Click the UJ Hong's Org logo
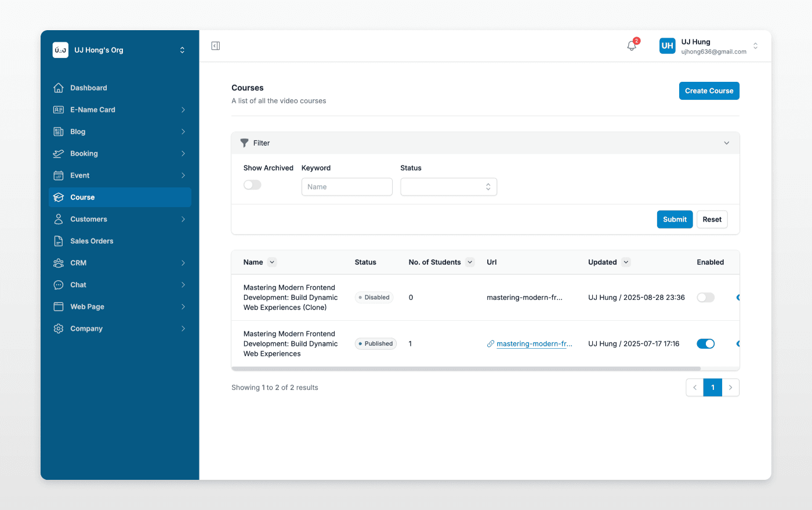 pos(60,50)
